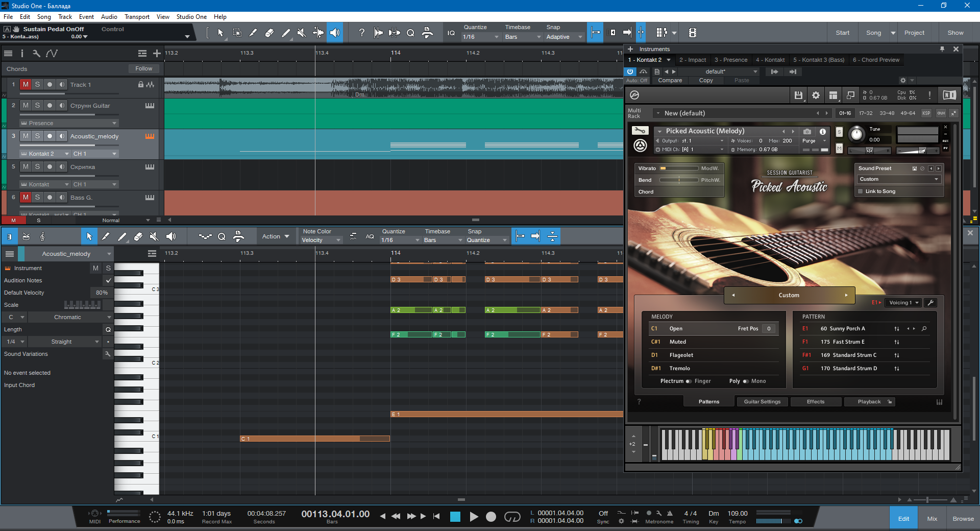Open the Effects tab in Picked Acoustic
The height and width of the screenshot is (531, 980).
(816, 402)
